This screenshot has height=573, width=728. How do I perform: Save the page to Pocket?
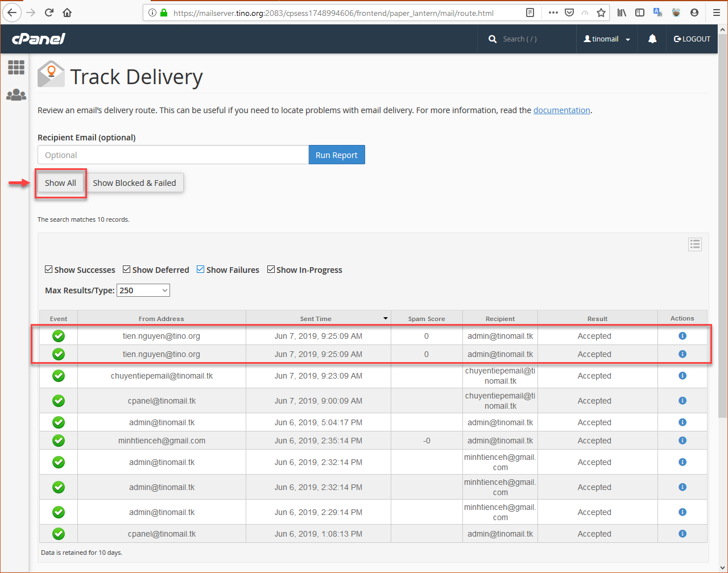(569, 13)
